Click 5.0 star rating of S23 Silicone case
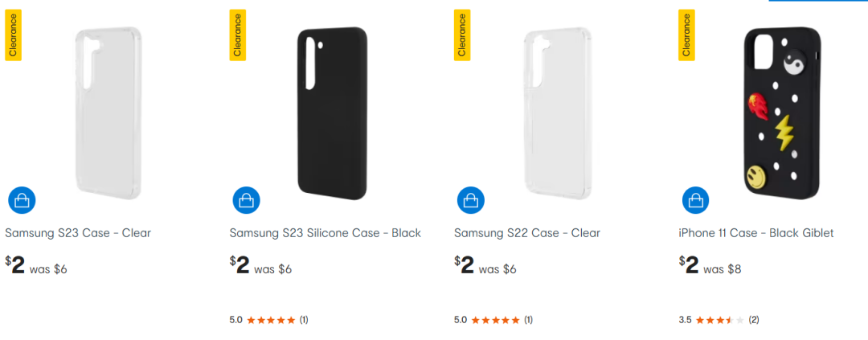This screenshot has width=868, height=340. tap(270, 320)
